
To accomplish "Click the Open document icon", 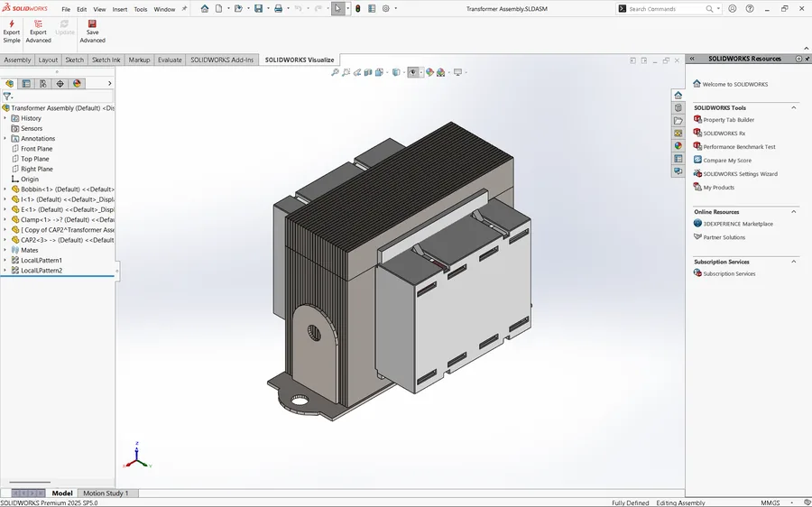I will [x=238, y=9].
